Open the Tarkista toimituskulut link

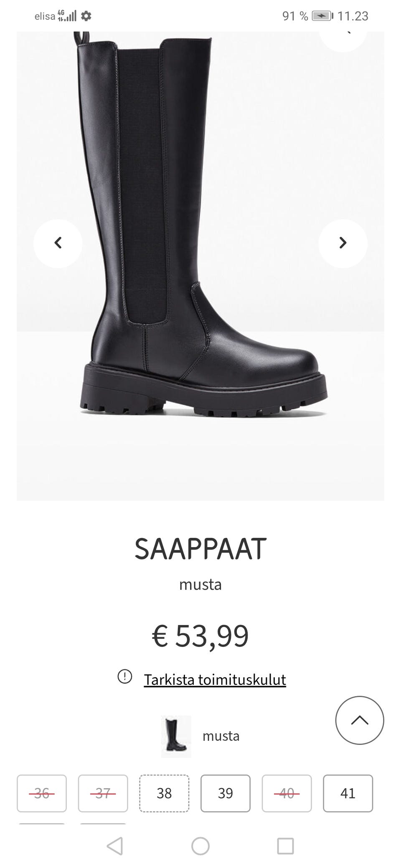click(215, 680)
